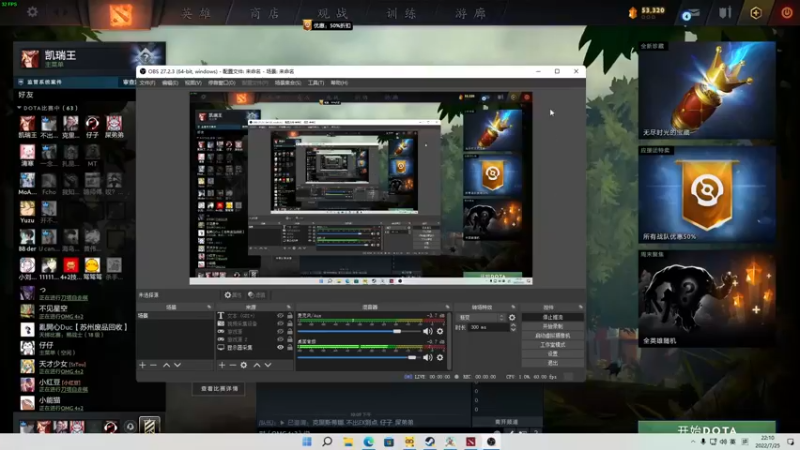
Task: Open OBS source properties gear
Action: coord(244,365)
